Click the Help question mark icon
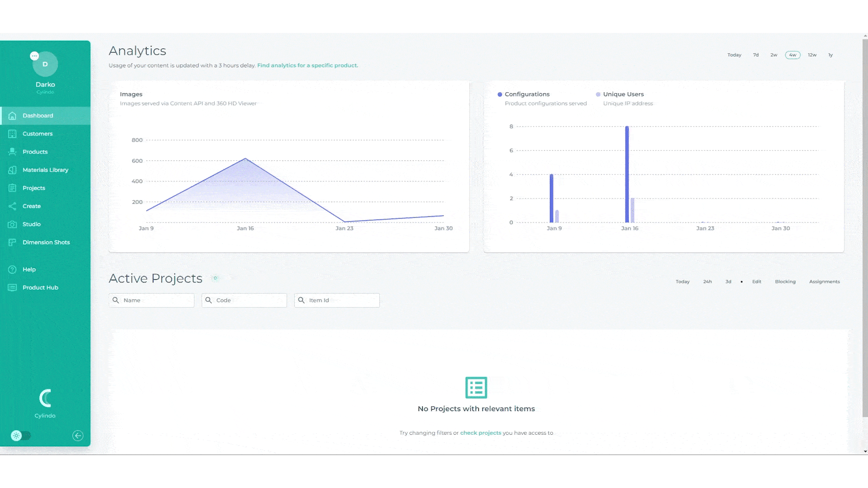 [x=12, y=269]
